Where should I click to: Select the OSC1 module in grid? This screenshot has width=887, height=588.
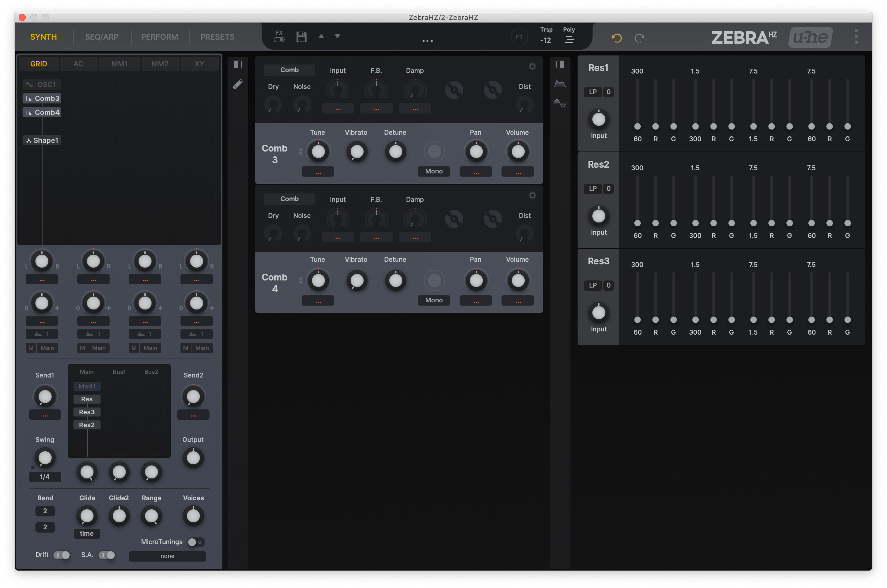pyautogui.click(x=42, y=84)
